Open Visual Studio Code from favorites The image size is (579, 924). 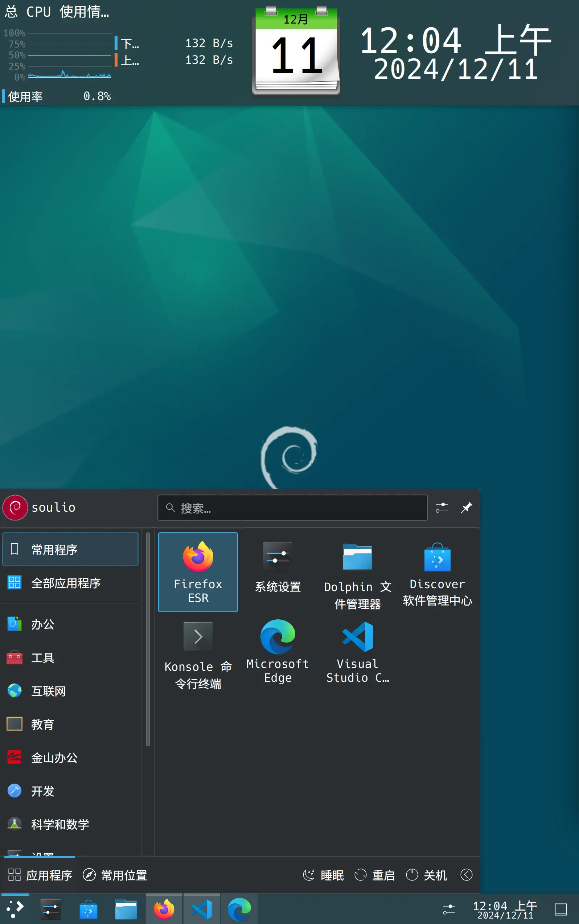(357, 651)
